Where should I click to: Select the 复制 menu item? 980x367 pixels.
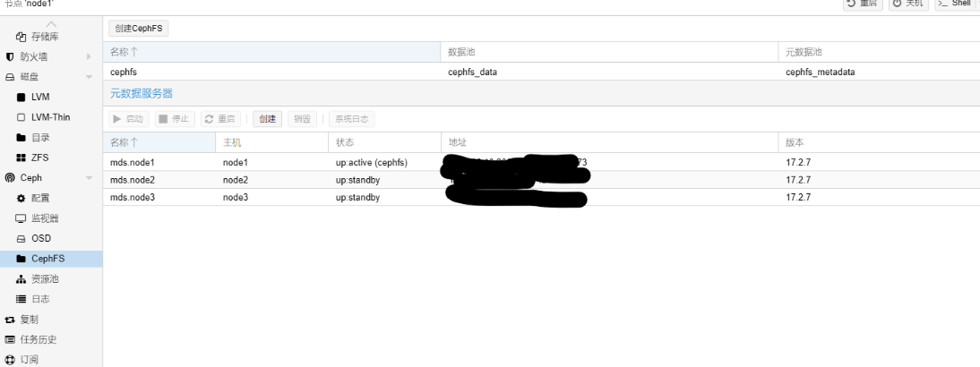click(x=29, y=319)
